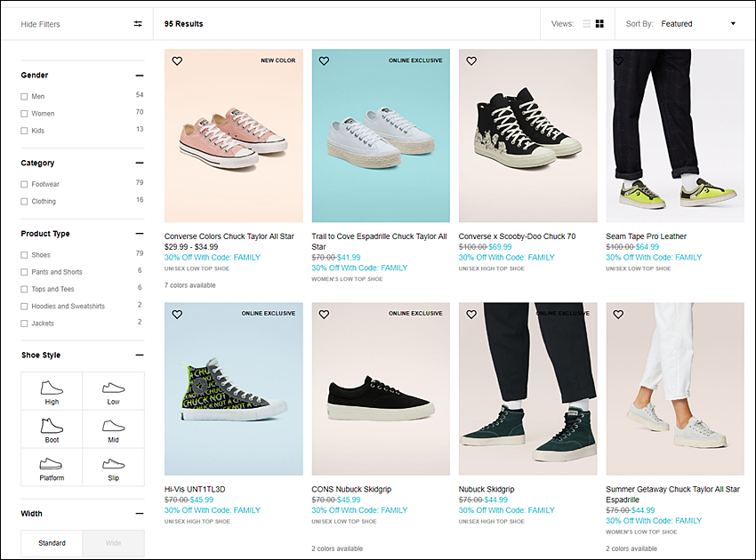Select the Platform shoe style
Viewport: 756px width, 560px height.
click(x=52, y=467)
